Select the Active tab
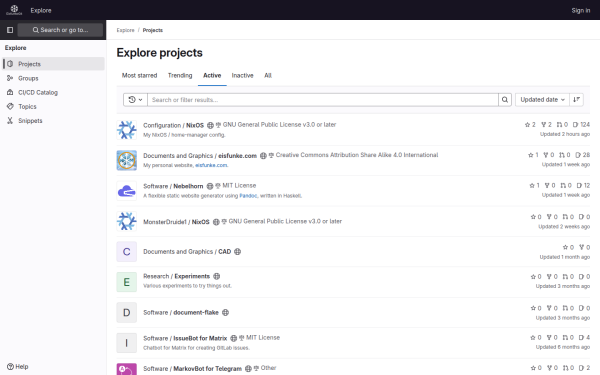The width and height of the screenshot is (600, 375). tap(212, 75)
